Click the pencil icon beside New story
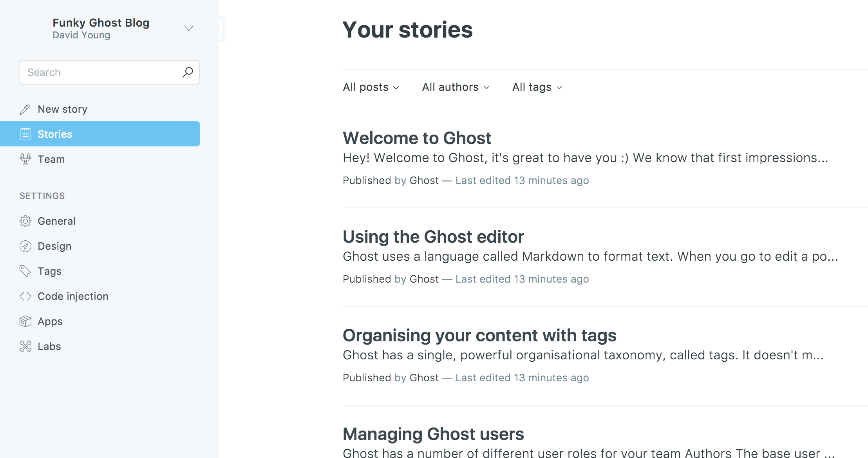This screenshot has width=868, height=458. coord(25,110)
